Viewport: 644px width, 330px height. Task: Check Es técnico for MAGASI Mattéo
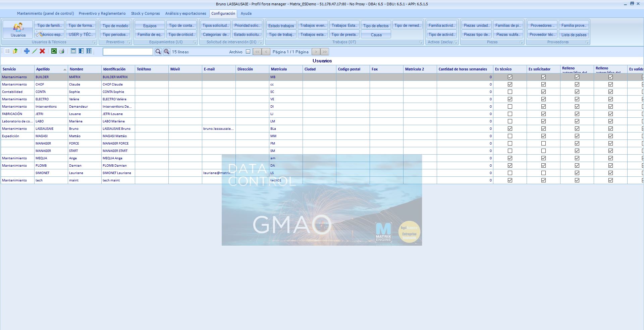[x=510, y=136]
